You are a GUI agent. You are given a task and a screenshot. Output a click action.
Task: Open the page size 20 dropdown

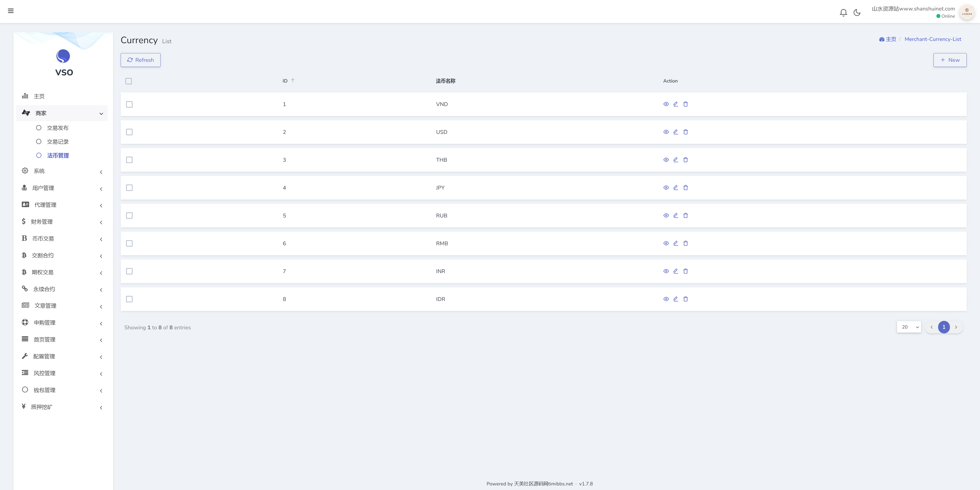[x=909, y=327]
